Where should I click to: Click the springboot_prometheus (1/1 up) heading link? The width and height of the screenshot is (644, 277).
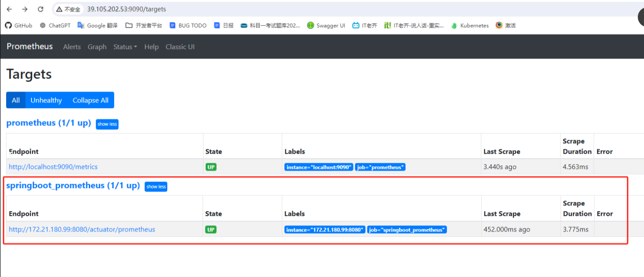pos(73,186)
